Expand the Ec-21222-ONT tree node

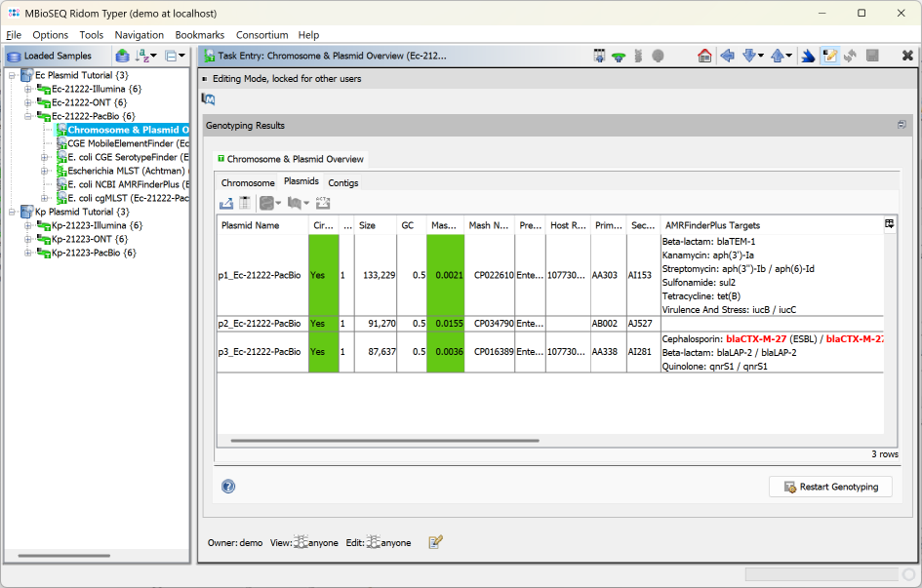point(27,102)
